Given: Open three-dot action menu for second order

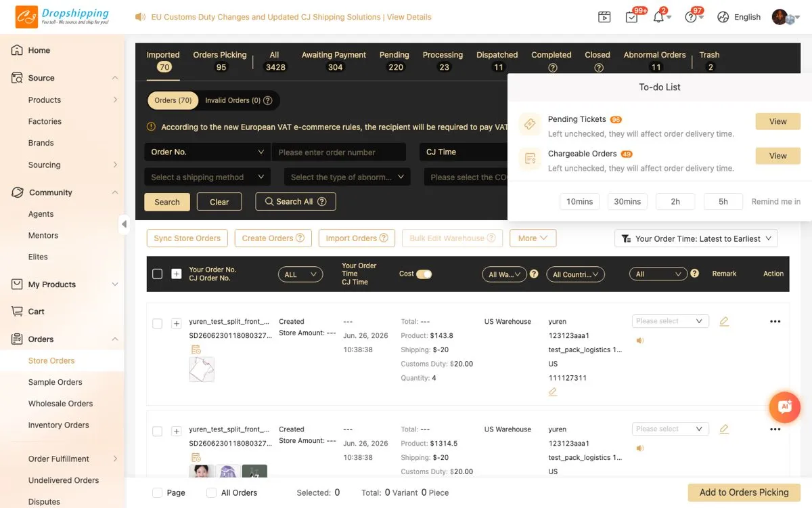Looking at the screenshot, I should [x=775, y=429].
